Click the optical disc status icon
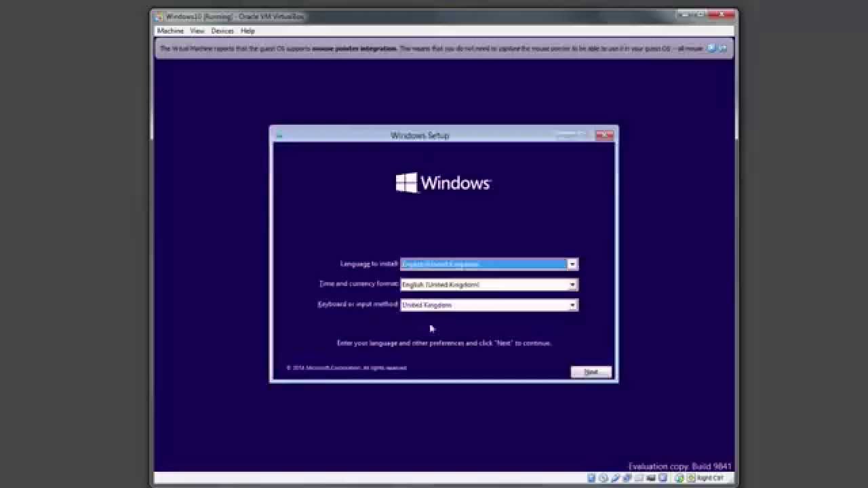Screen dimensions: 868x488 click(x=604, y=478)
